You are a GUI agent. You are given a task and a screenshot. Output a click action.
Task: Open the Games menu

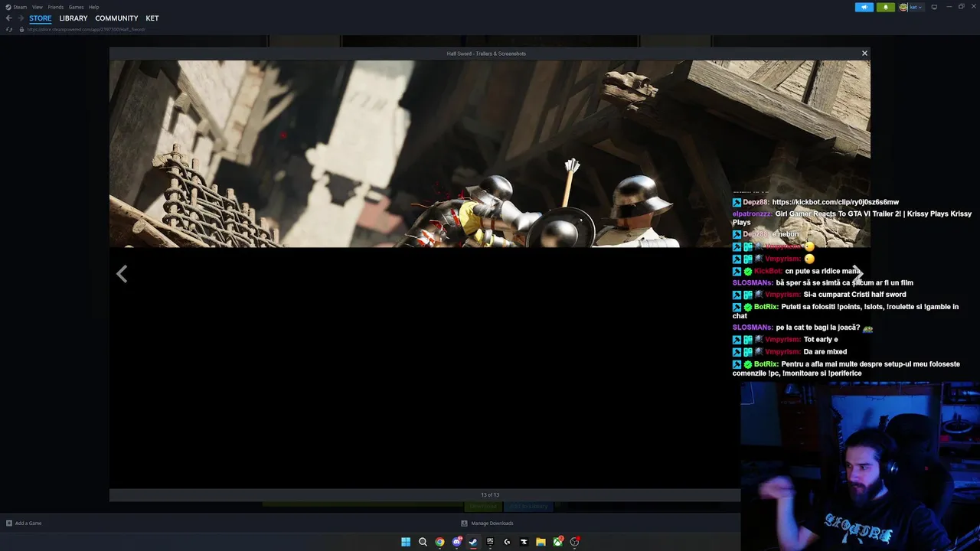tap(76, 7)
